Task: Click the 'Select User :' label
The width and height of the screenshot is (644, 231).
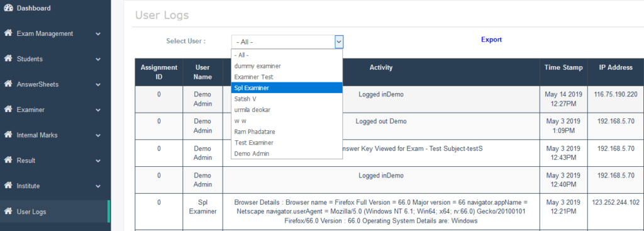Action: 186,41
